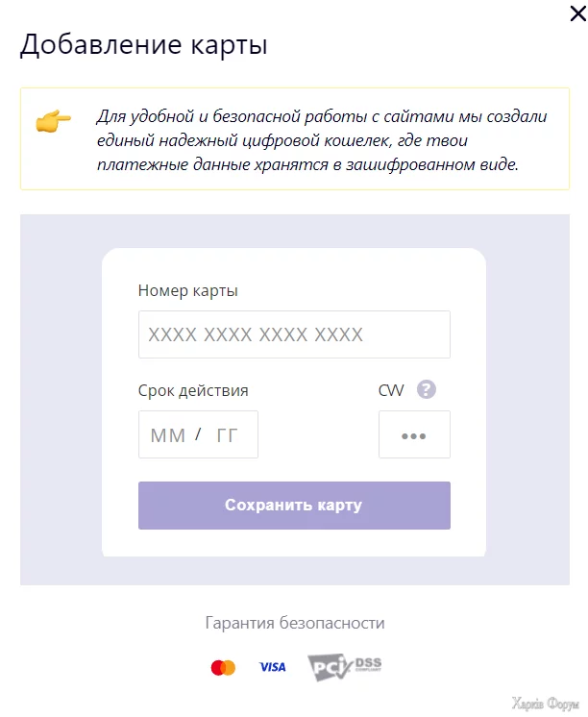Click the PCI DSS compliance badge

[344, 666]
